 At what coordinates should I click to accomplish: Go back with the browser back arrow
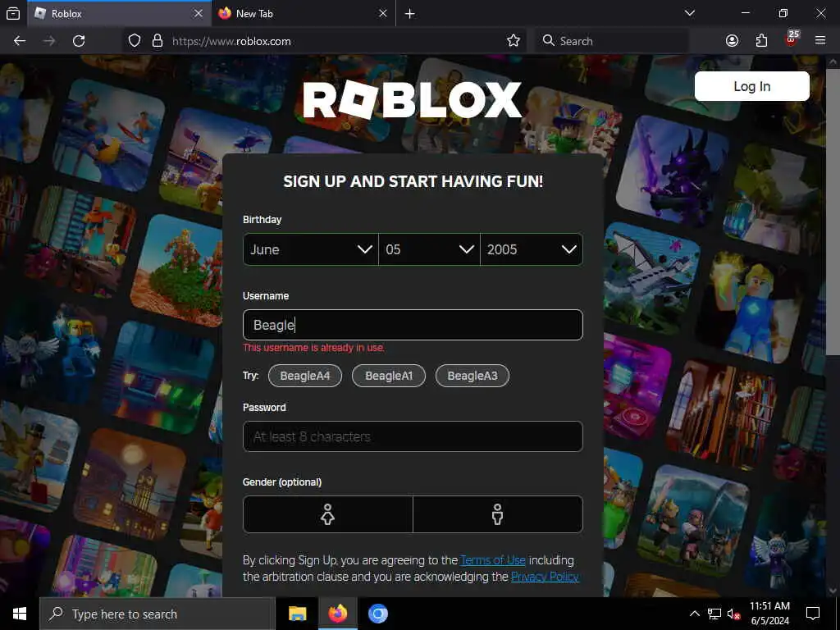pyautogui.click(x=20, y=41)
